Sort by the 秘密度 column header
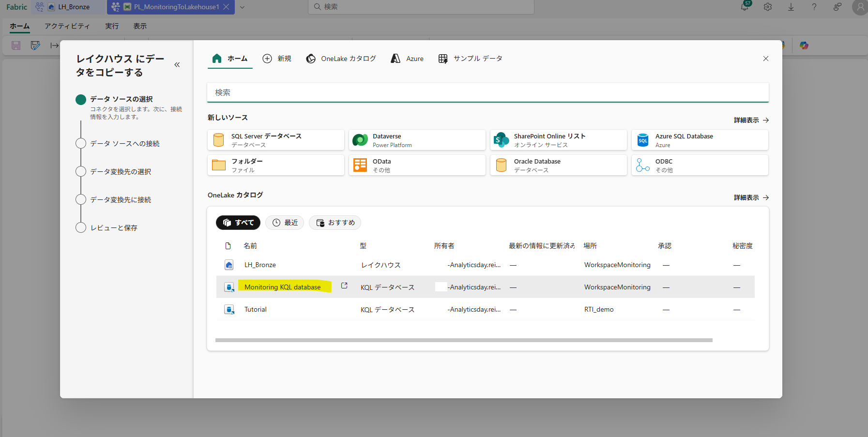The height and width of the screenshot is (437, 868). point(743,246)
